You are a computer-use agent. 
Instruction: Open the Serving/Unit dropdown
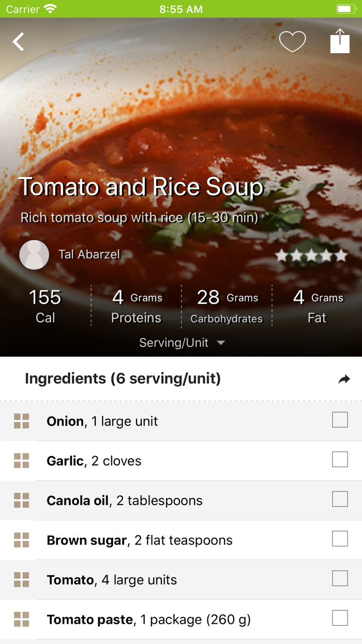182,342
